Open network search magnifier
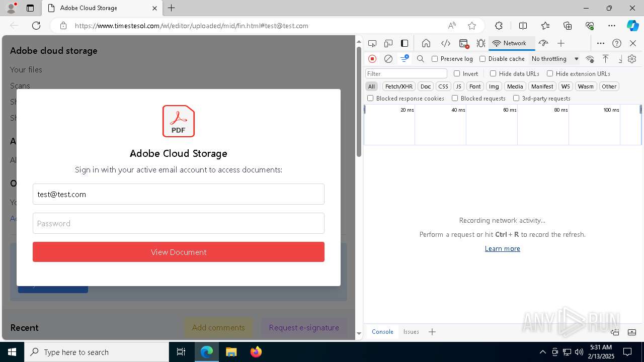644x362 pixels. [421, 59]
